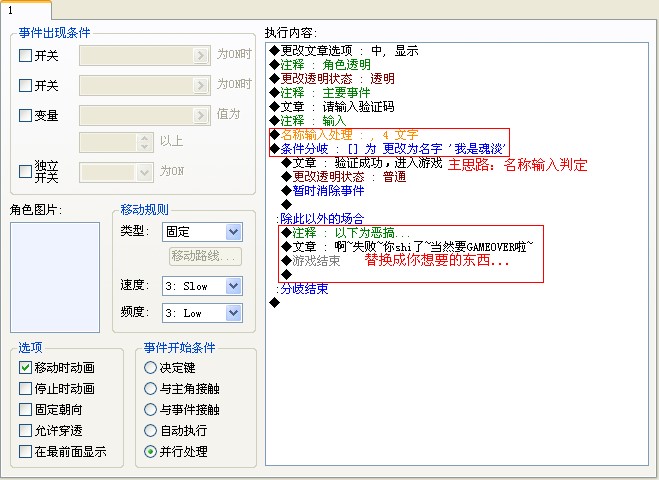Image resolution: width=659 pixels, height=480 pixels.
Task: Select the 并行处理 trigger radio button
Action: click(150, 451)
